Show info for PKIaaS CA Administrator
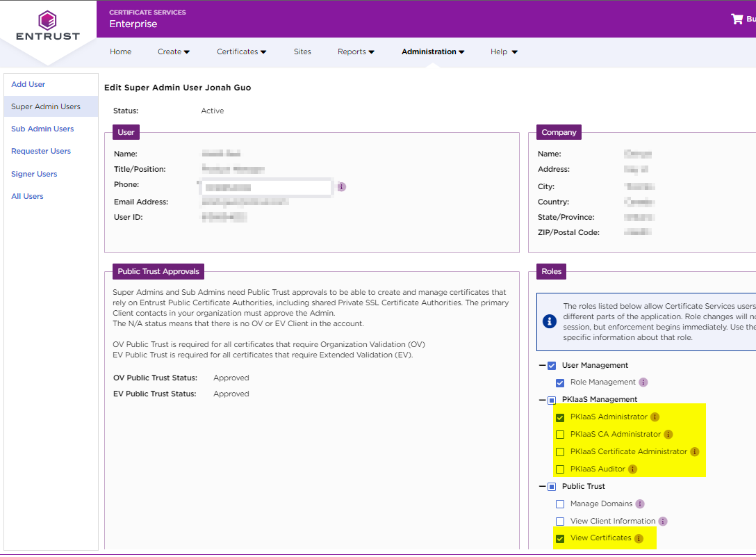This screenshot has height=557, width=756. pos(668,435)
